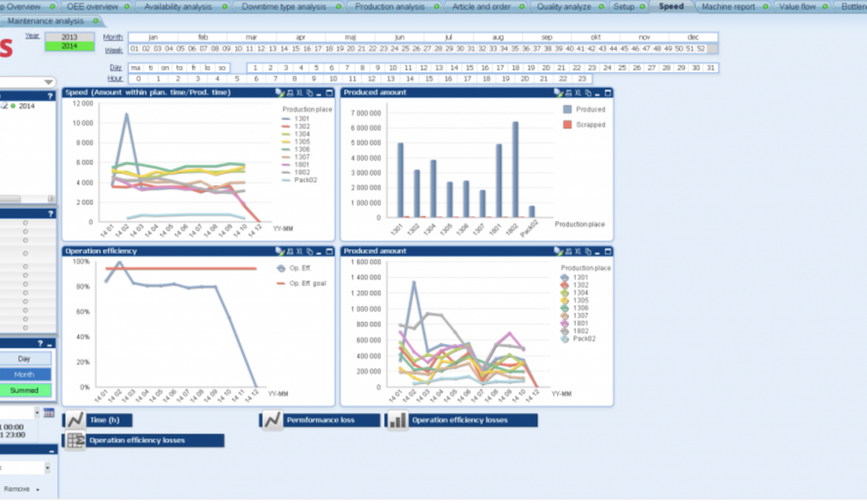Viewport: 867px width, 504px height.
Task: Click the help icon on 2014 selection panel
Action: pyautogui.click(x=50, y=96)
